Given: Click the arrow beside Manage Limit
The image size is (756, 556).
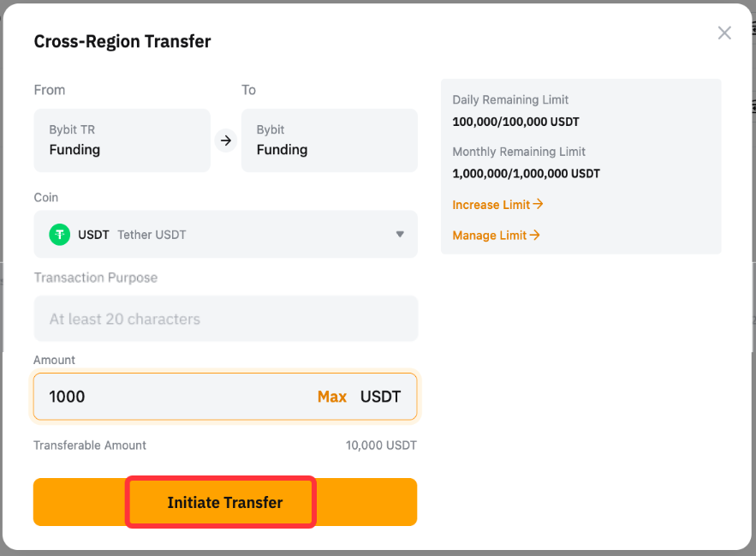Looking at the screenshot, I should (535, 236).
